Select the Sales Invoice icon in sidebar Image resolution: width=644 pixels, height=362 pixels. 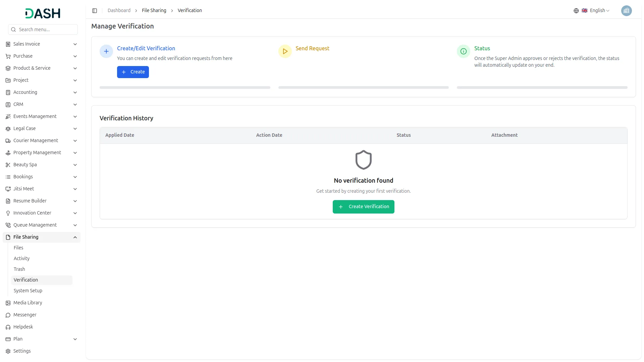coord(7,44)
